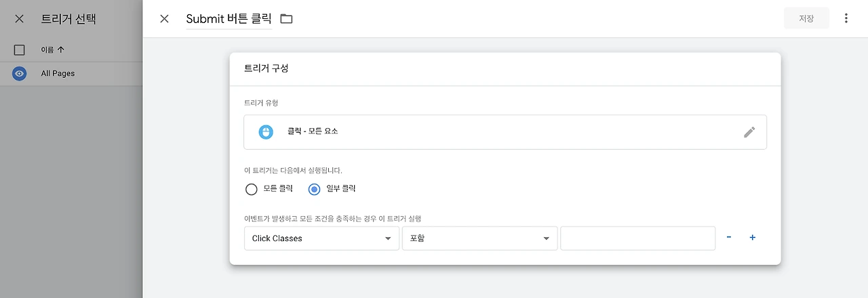The height and width of the screenshot is (298, 868).
Task: Select the 일부 클릭 radio button
Action: (x=314, y=189)
